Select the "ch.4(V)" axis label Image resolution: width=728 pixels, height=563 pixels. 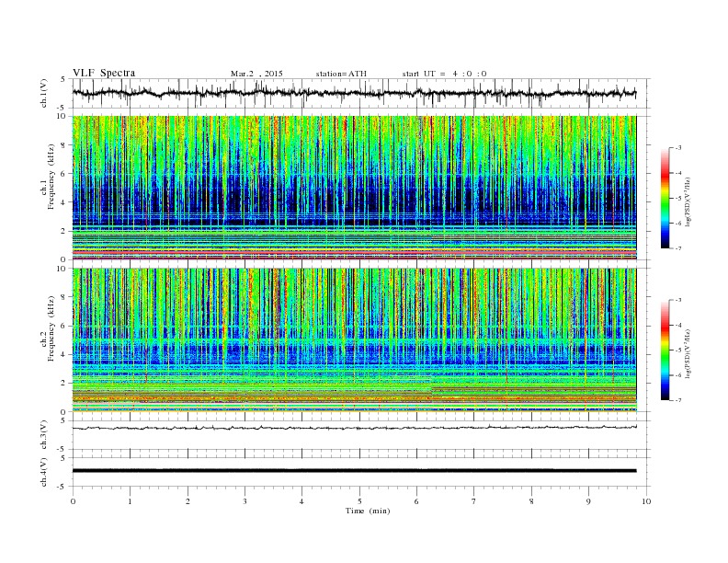44,472
